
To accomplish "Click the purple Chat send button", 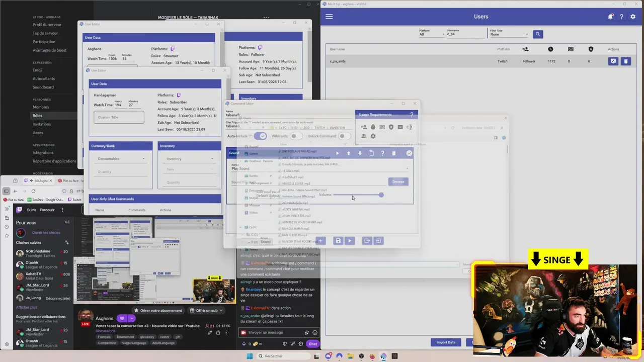I will [313, 344].
